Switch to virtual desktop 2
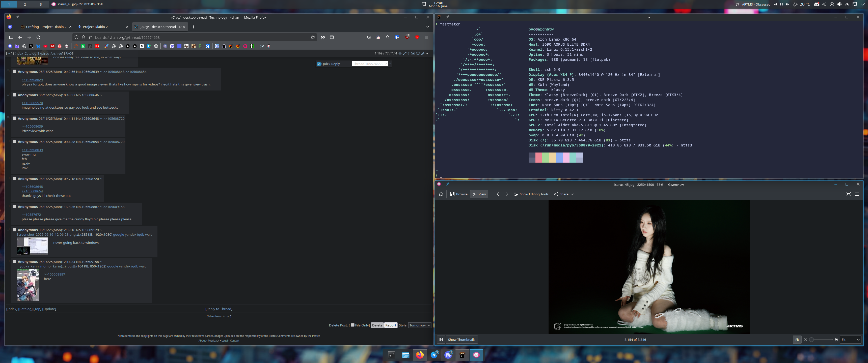This screenshot has width=868, height=363. (25, 4)
